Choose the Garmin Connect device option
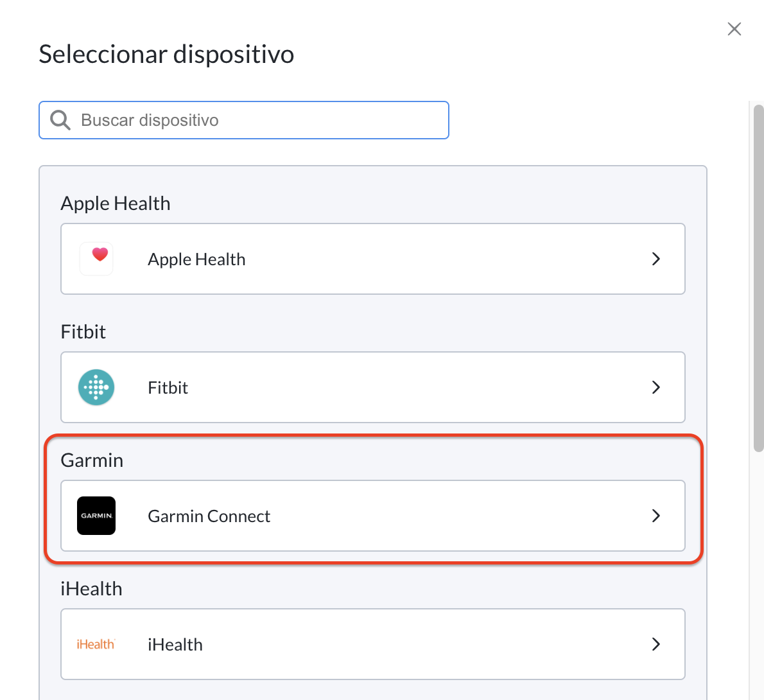Viewport: 764px width, 700px height. (x=373, y=516)
